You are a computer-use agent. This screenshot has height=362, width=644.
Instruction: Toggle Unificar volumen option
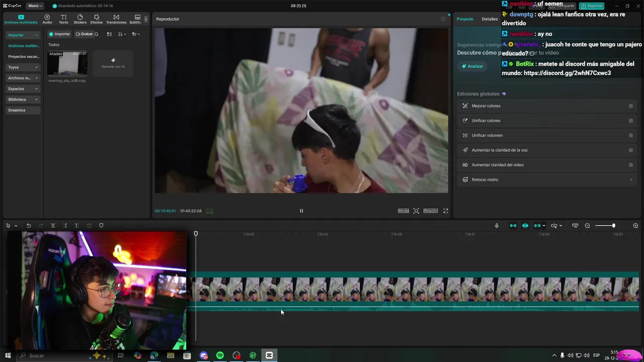[x=631, y=135]
